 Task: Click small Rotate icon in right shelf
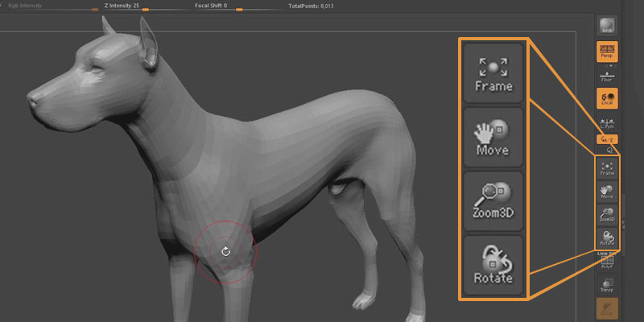(x=607, y=237)
